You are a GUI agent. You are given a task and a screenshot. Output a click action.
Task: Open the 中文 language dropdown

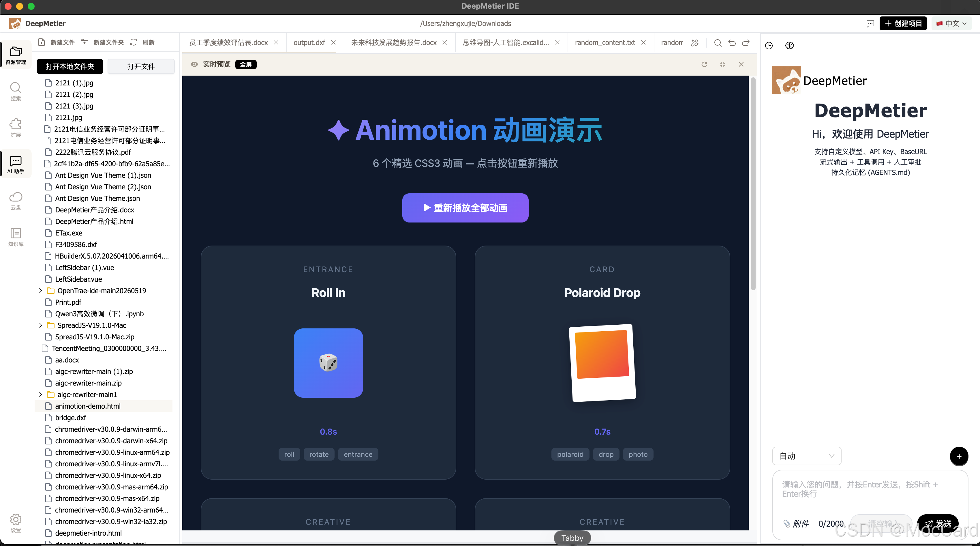click(951, 24)
